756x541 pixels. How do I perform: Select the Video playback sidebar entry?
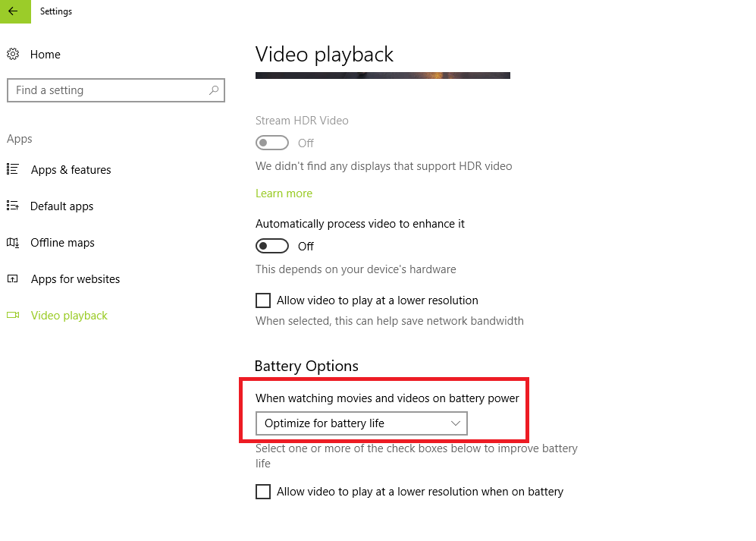coord(69,315)
